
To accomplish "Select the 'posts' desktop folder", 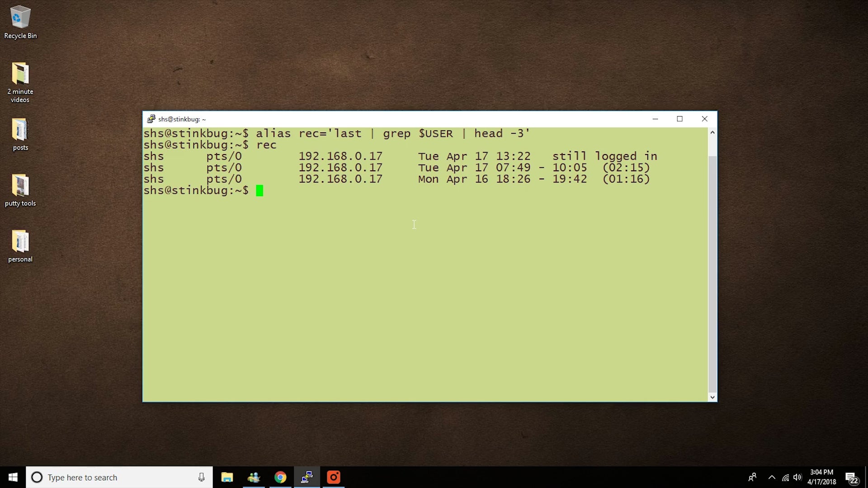I will coord(20,134).
